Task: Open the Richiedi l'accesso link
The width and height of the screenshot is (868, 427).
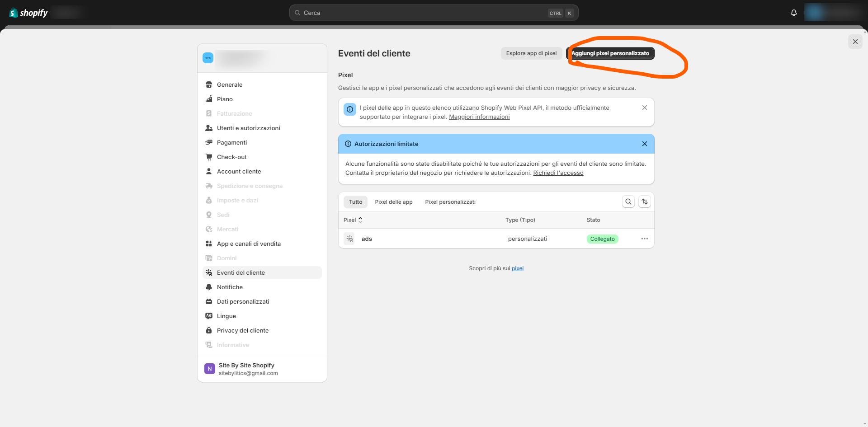Action: point(558,173)
